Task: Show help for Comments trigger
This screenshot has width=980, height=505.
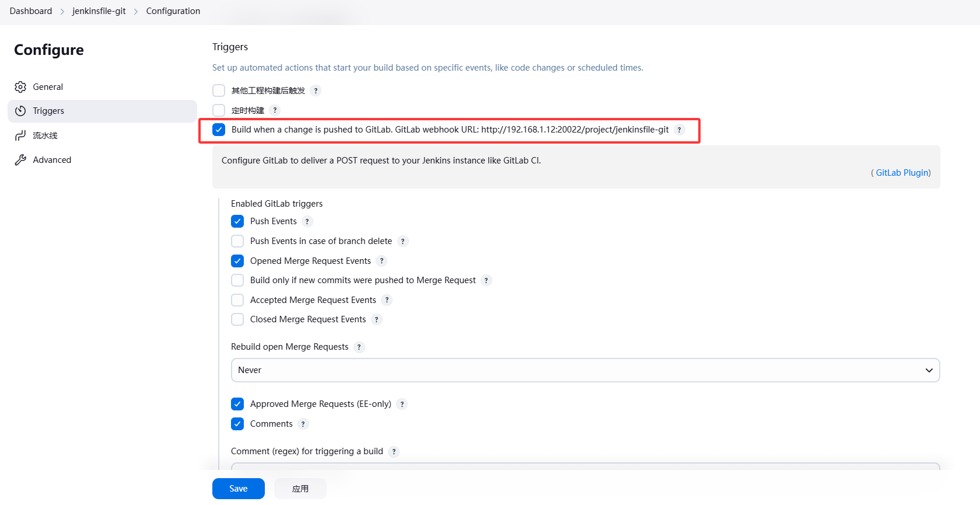Action: pyautogui.click(x=303, y=424)
